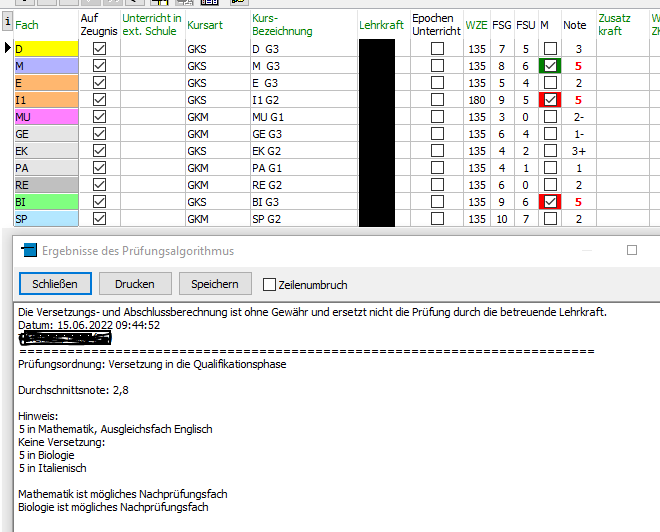The width and height of the screenshot is (660, 532).
Task: Select the Note '2-' in MU row
Action: point(578,117)
